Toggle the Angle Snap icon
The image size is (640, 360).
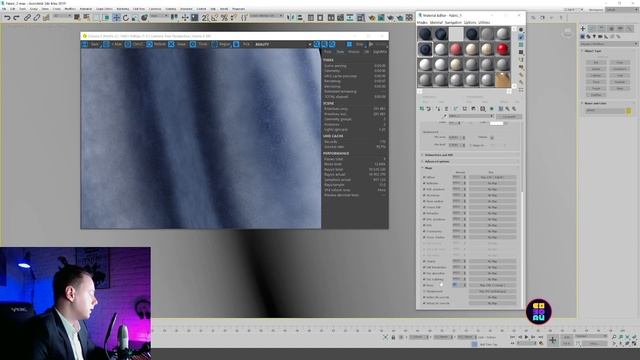215,18
